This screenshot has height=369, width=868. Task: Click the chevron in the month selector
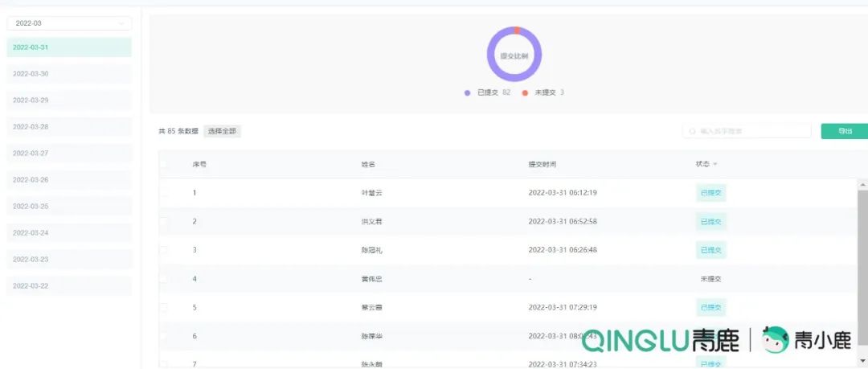pos(121,24)
